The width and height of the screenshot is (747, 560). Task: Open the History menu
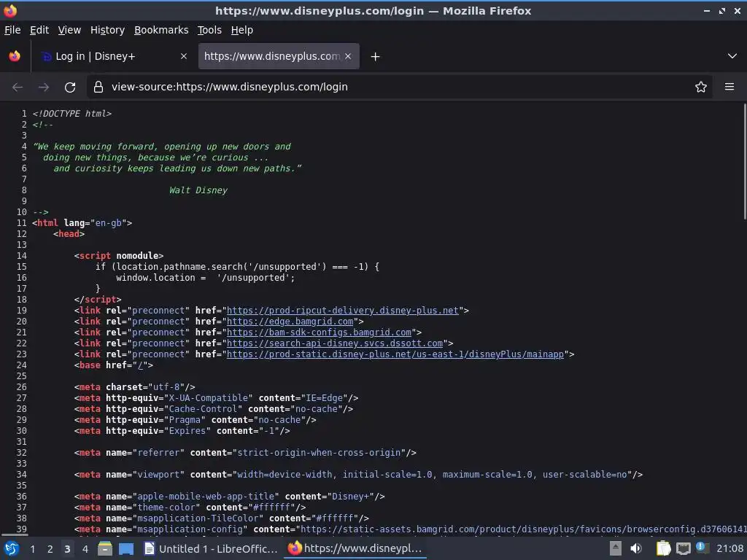[107, 30]
